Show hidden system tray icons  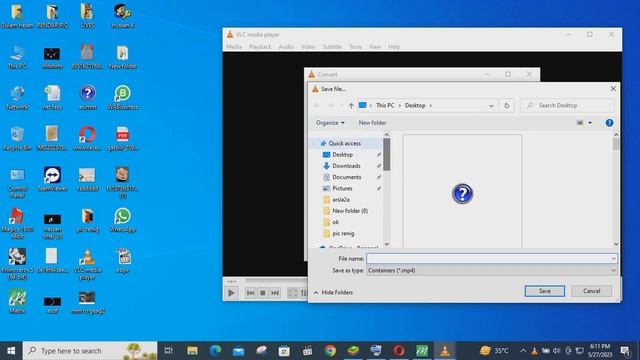523,351
